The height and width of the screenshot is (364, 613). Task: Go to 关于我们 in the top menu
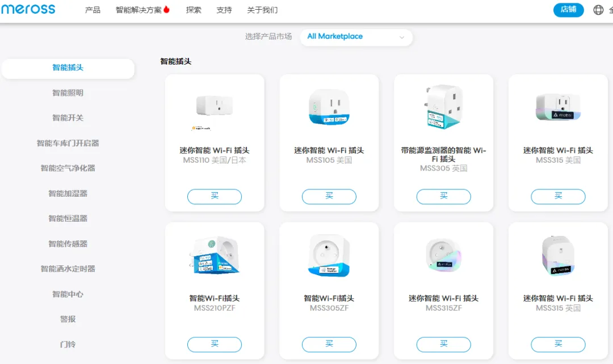pos(262,10)
